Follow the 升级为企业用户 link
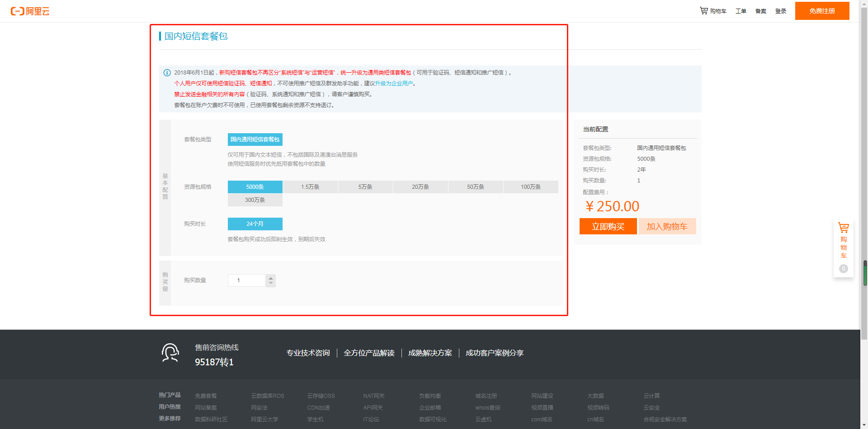This screenshot has height=429, width=868. pos(394,84)
